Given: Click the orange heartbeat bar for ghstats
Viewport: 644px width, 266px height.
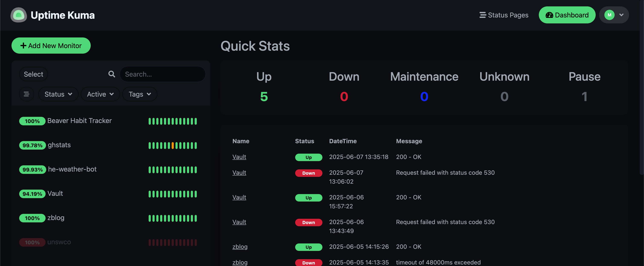Looking at the screenshot, I should 172,145.
